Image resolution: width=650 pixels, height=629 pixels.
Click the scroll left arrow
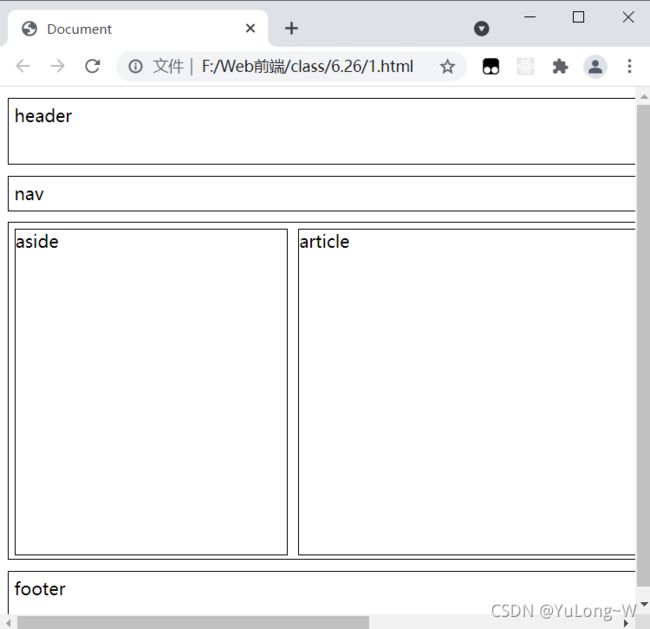click(8, 623)
